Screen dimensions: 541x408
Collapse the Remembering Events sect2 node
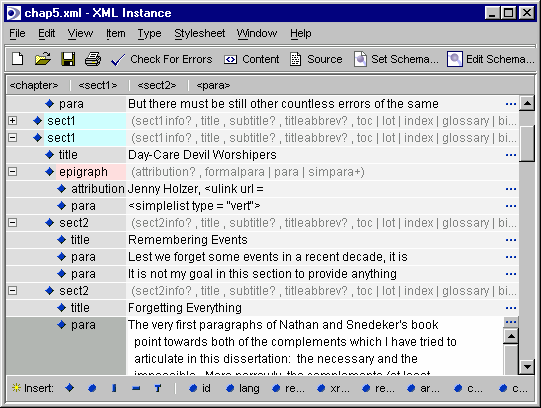pos(12,223)
